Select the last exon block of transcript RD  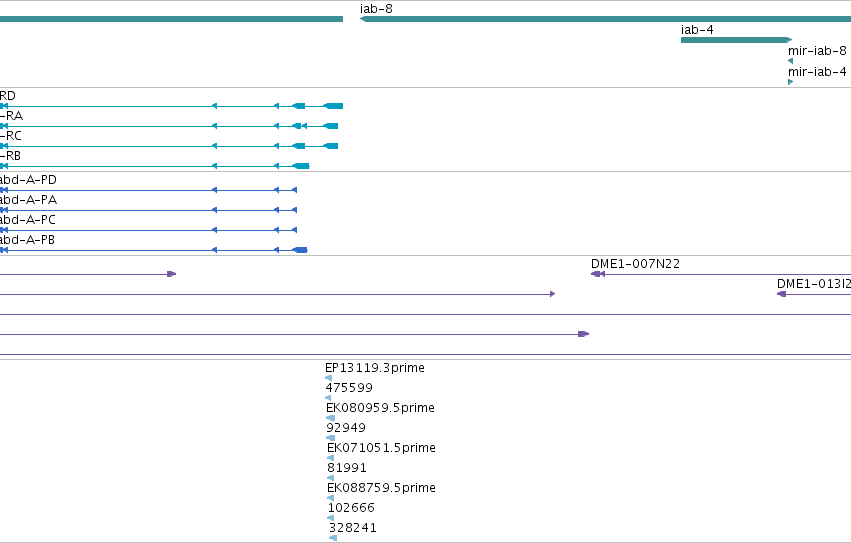(333, 106)
